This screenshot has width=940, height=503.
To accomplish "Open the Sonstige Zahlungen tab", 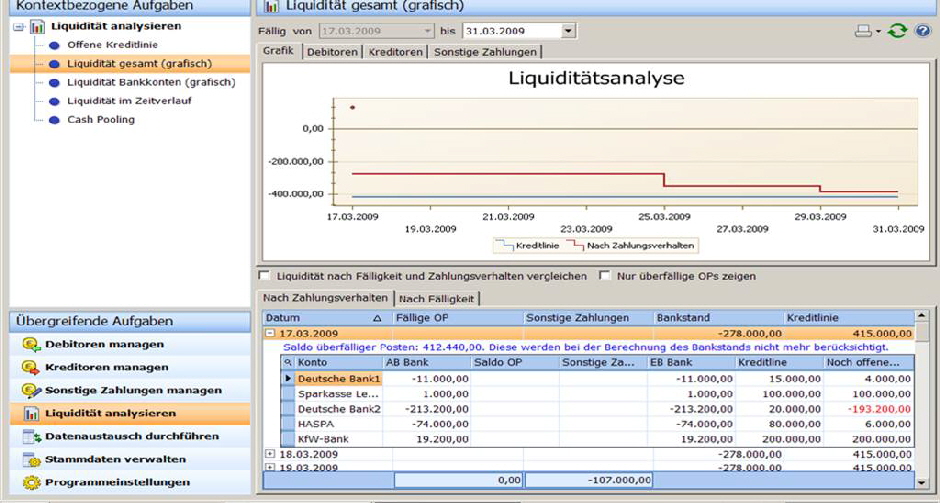I will 486,52.
